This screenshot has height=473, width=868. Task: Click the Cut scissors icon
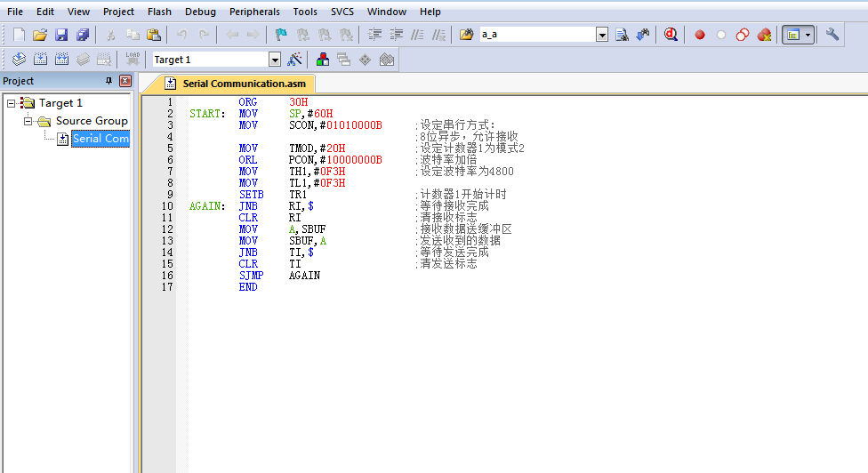point(110,35)
